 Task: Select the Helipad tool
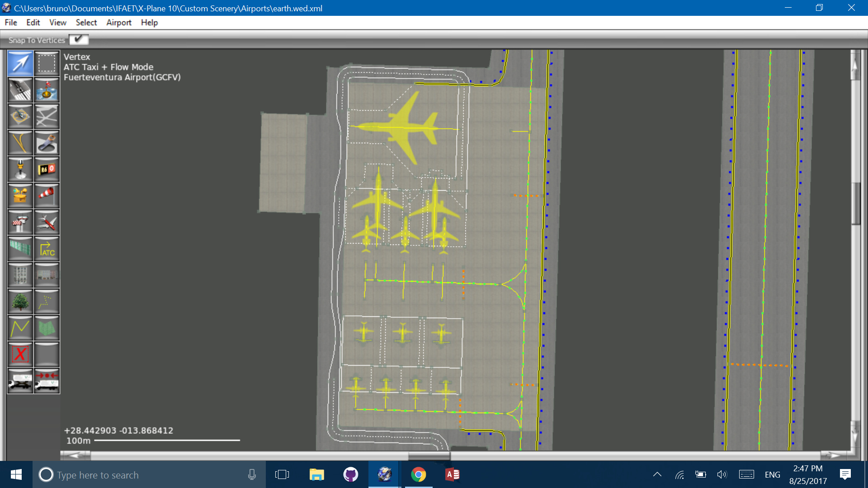click(20, 117)
